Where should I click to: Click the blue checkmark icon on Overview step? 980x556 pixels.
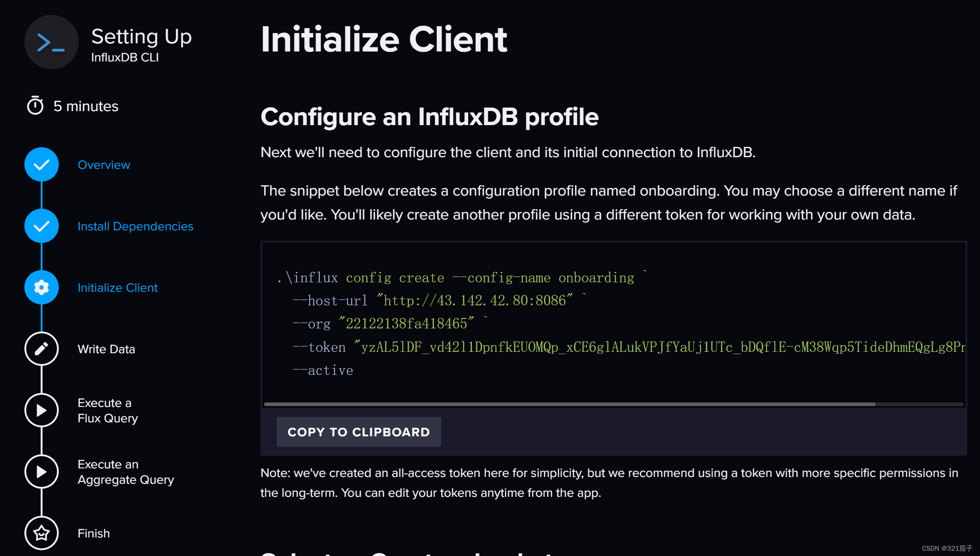(x=41, y=164)
